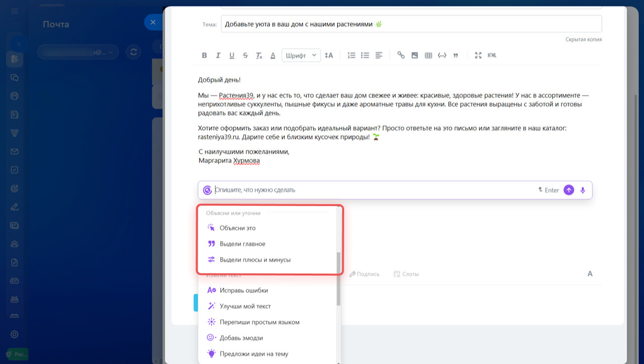The width and height of the screenshot is (644, 364).
Task: Click the "Подпись" signature button
Action: [x=364, y=274]
